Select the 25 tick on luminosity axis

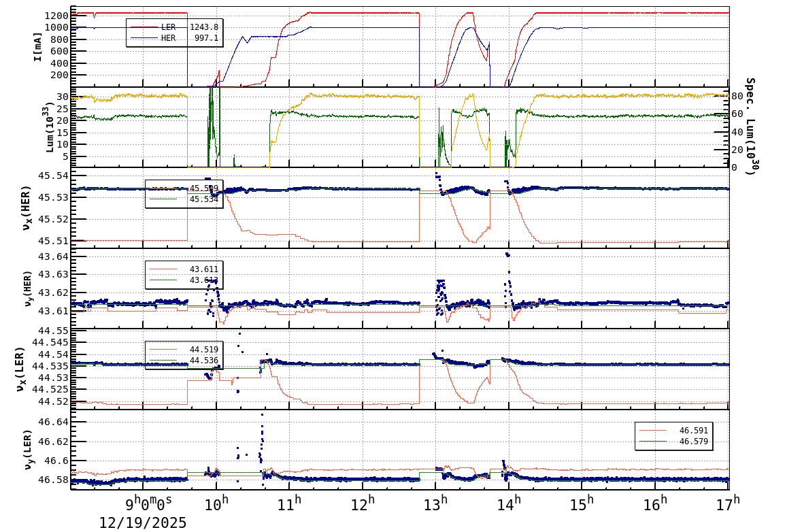(63, 109)
